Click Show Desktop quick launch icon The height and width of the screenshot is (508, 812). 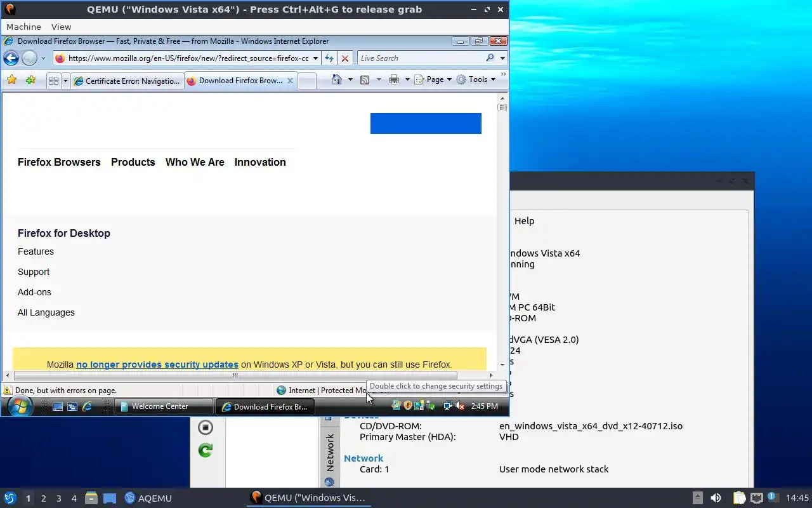coord(58,406)
